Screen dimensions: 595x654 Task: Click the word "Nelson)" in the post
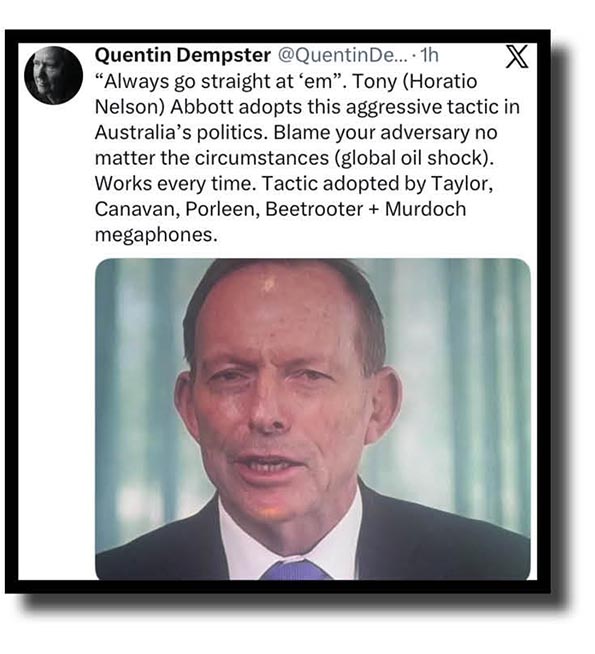pyautogui.click(x=130, y=107)
